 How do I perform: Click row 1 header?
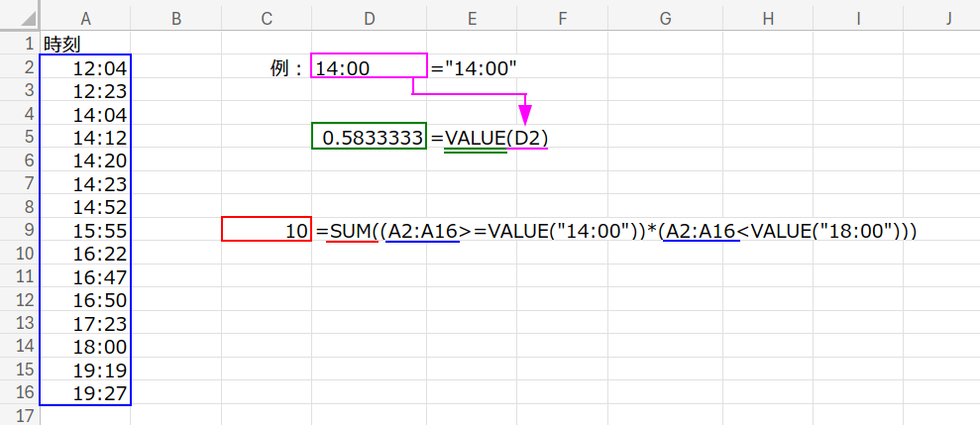(x=20, y=44)
